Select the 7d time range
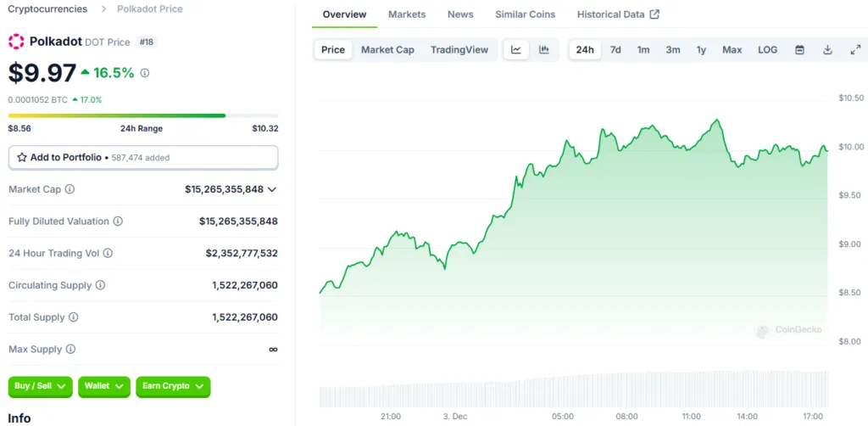The image size is (868, 426). pos(615,50)
